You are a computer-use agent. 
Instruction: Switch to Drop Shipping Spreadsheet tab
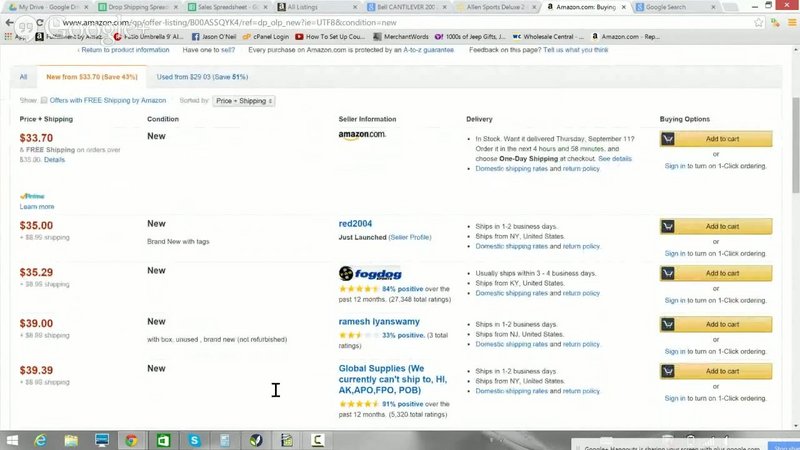coord(138,7)
